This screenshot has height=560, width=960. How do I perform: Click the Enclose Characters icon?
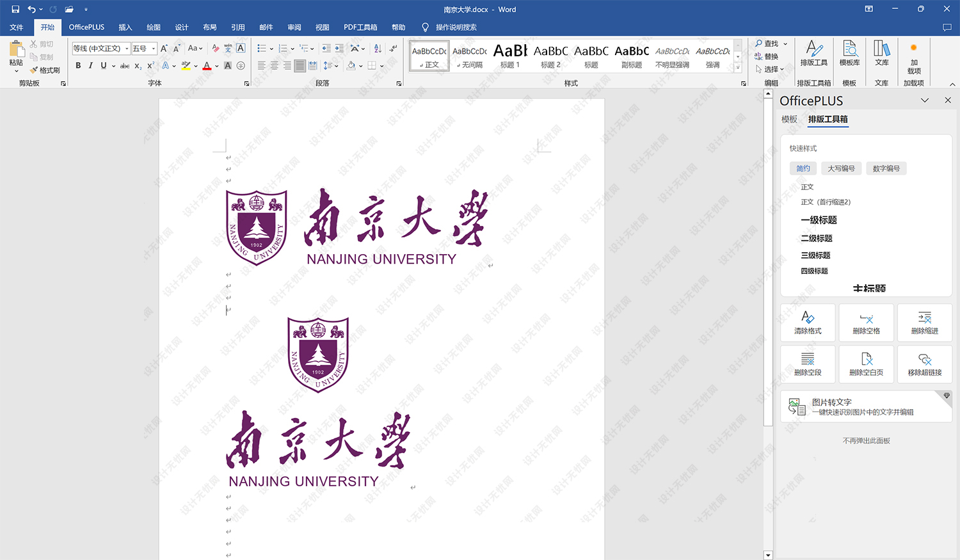click(x=241, y=65)
